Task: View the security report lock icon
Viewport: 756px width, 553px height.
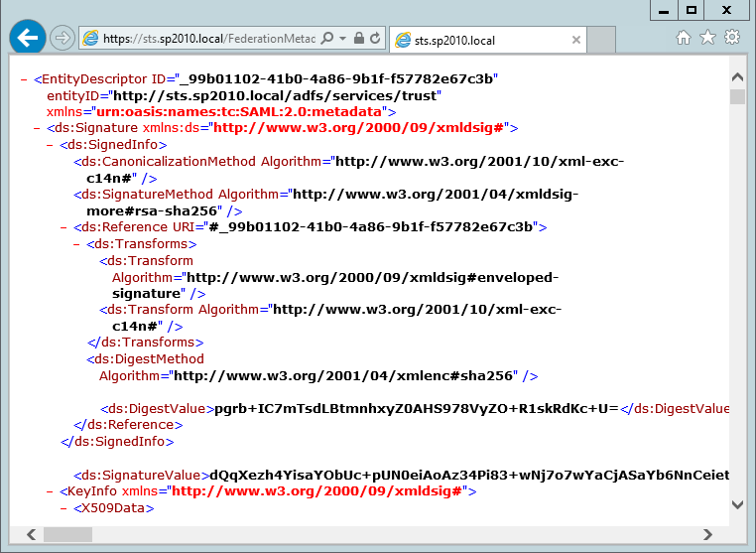Action: tap(358, 39)
